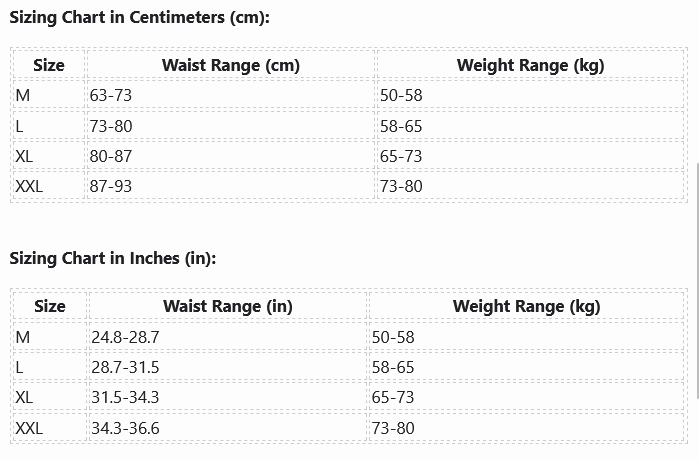The image size is (699, 461).
Task: Click the "Sizing Chart in Inches (in):" heading
Action: pos(112,258)
